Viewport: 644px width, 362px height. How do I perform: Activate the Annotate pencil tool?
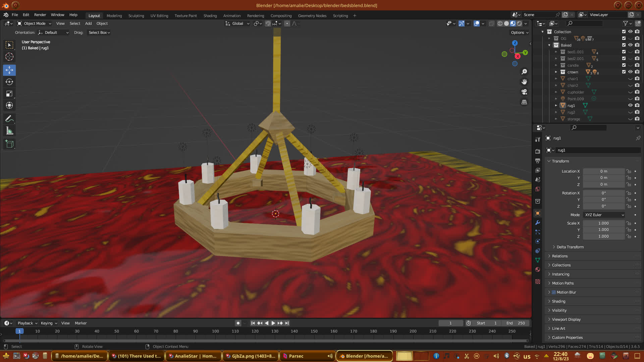point(9,119)
